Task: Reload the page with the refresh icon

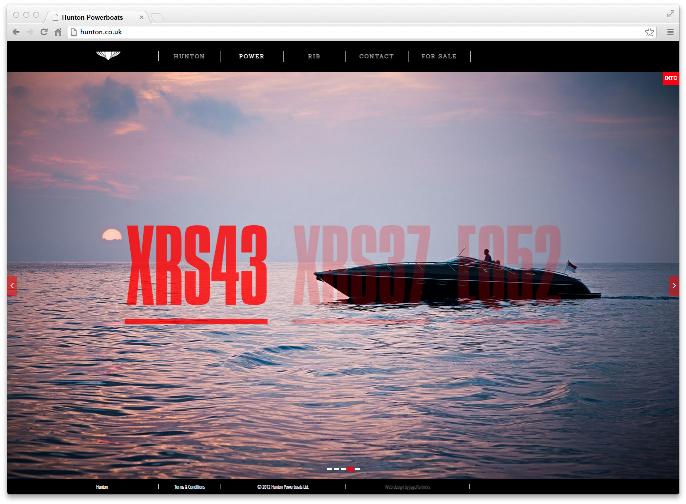Action: click(x=44, y=32)
